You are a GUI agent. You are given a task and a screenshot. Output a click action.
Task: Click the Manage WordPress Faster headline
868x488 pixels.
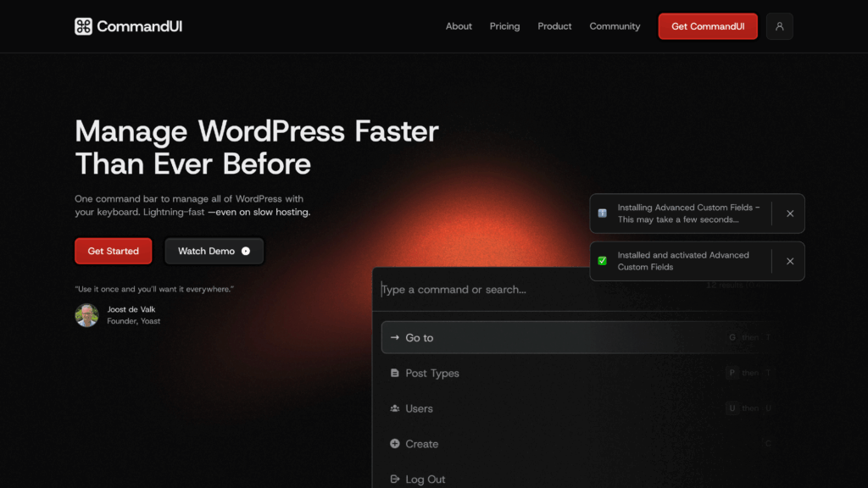click(256, 147)
